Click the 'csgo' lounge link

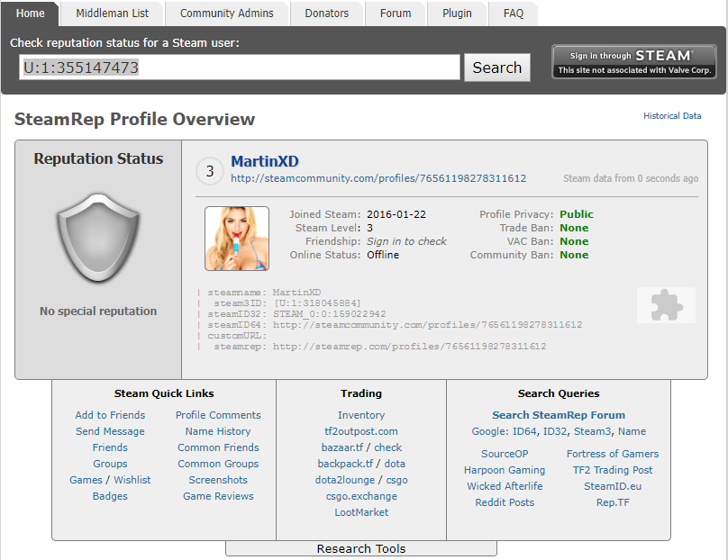397,480
